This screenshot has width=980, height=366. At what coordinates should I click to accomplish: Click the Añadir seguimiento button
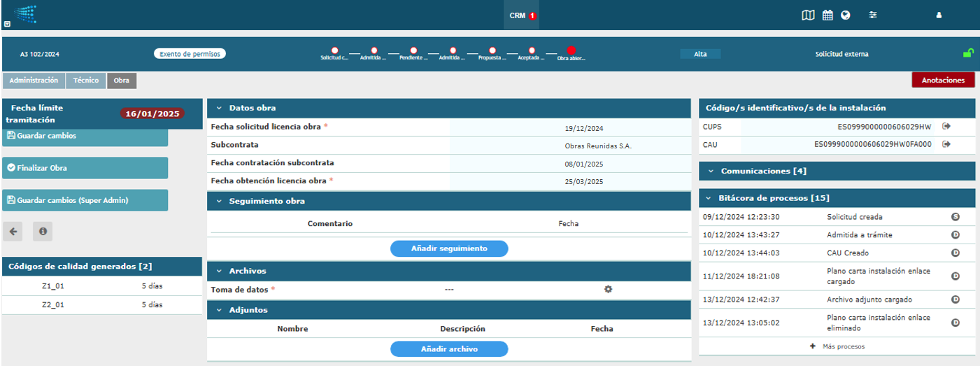448,248
